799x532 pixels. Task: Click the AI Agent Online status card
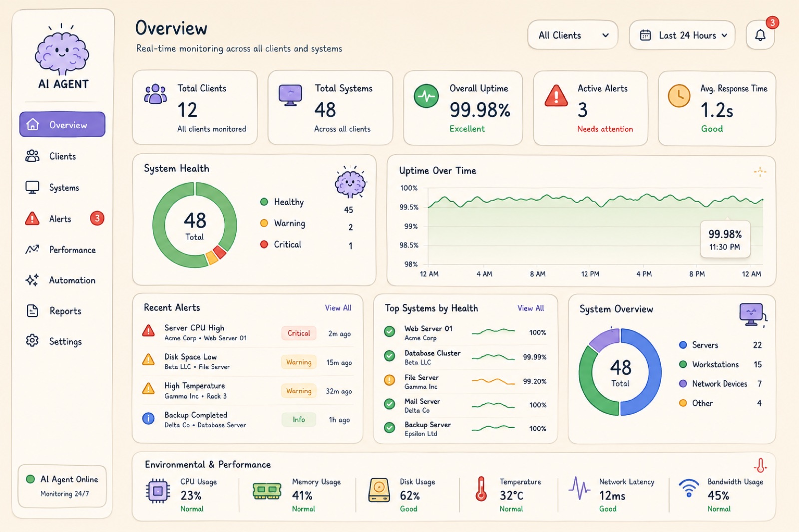coord(62,486)
